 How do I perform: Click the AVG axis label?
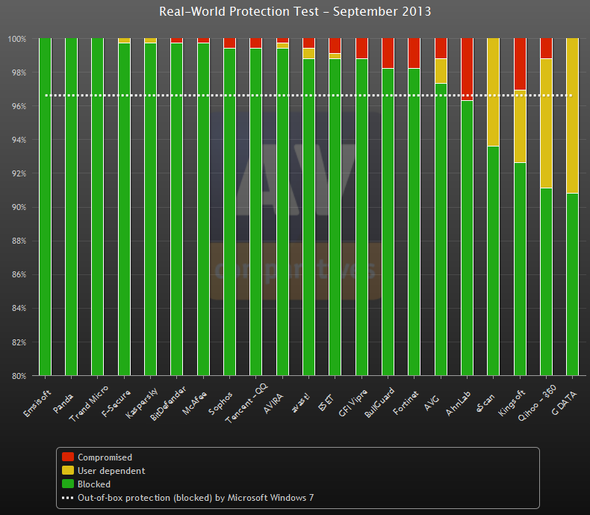point(431,403)
